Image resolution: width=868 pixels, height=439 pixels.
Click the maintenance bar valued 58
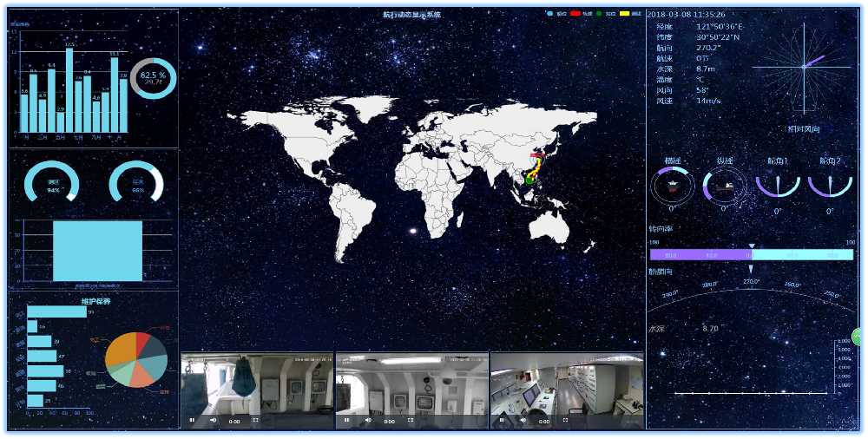coord(45,371)
